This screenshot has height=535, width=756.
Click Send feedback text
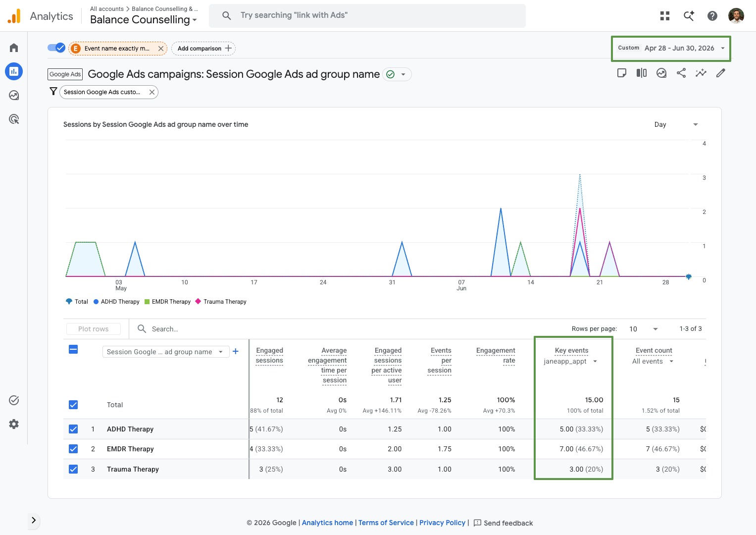[x=508, y=523]
